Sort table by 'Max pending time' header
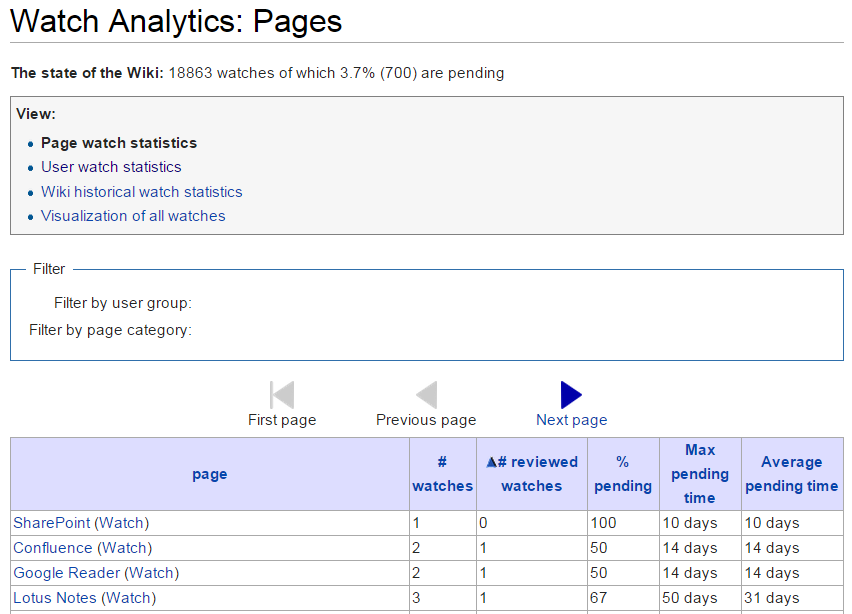 pos(700,474)
